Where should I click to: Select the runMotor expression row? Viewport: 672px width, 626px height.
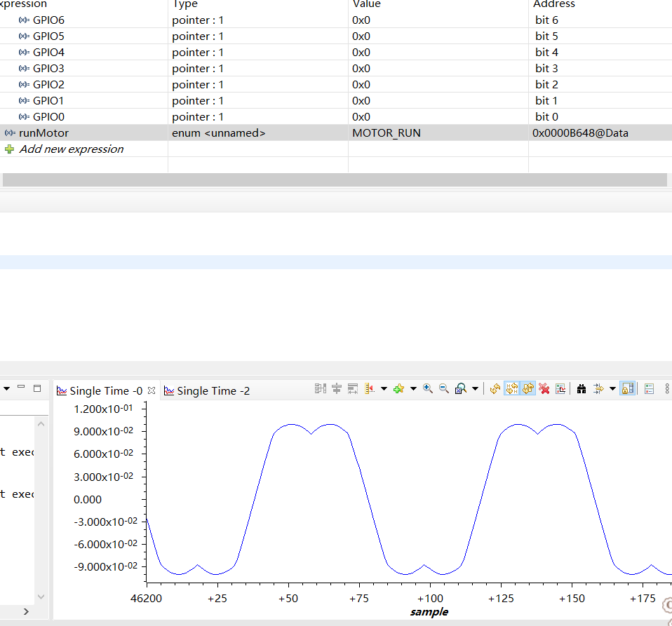[x=43, y=133]
